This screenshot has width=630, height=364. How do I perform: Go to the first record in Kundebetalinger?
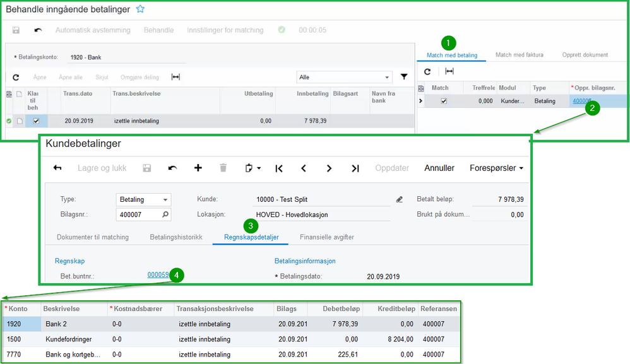pos(278,168)
